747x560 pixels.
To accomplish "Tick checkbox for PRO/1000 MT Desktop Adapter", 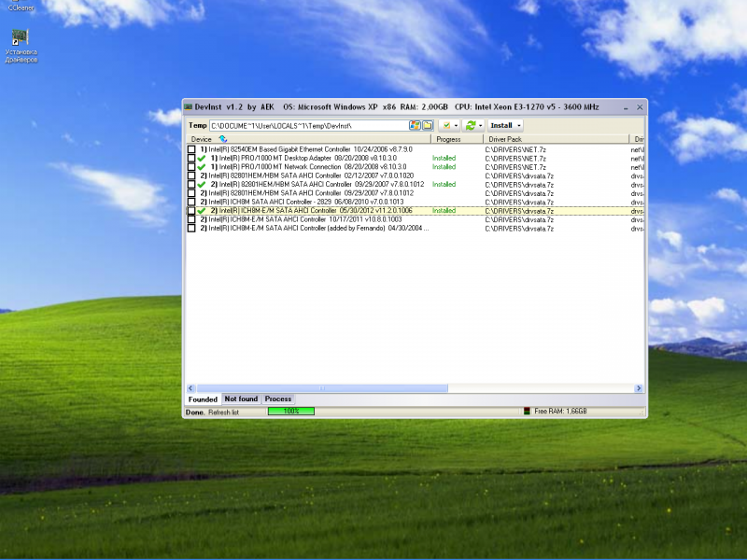I will click(x=191, y=158).
